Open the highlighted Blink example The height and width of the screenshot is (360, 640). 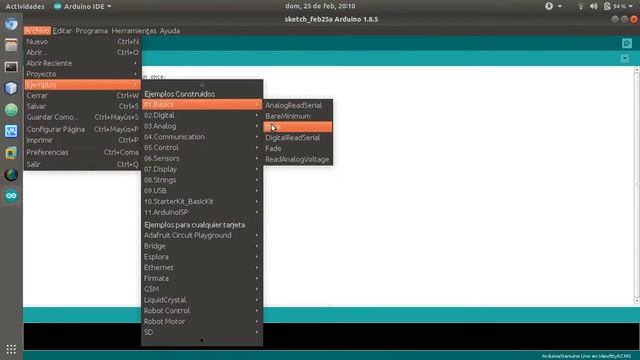tap(298, 127)
